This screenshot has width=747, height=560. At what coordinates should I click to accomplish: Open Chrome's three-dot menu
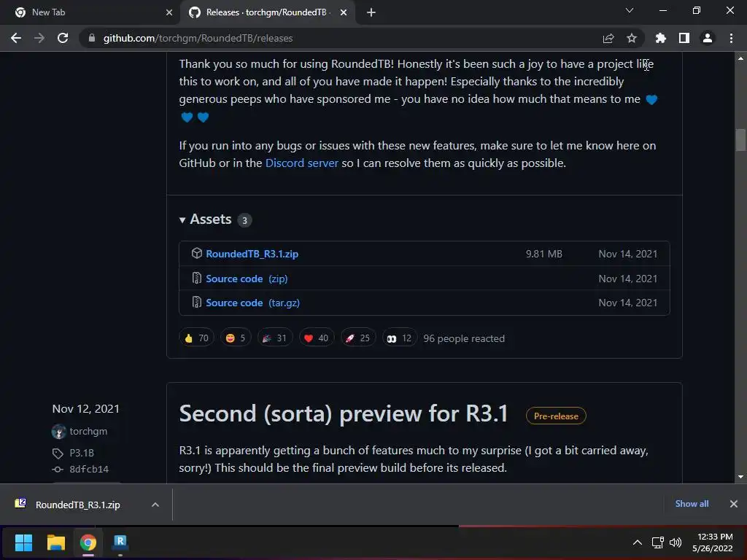pyautogui.click(x=731, y=38)
